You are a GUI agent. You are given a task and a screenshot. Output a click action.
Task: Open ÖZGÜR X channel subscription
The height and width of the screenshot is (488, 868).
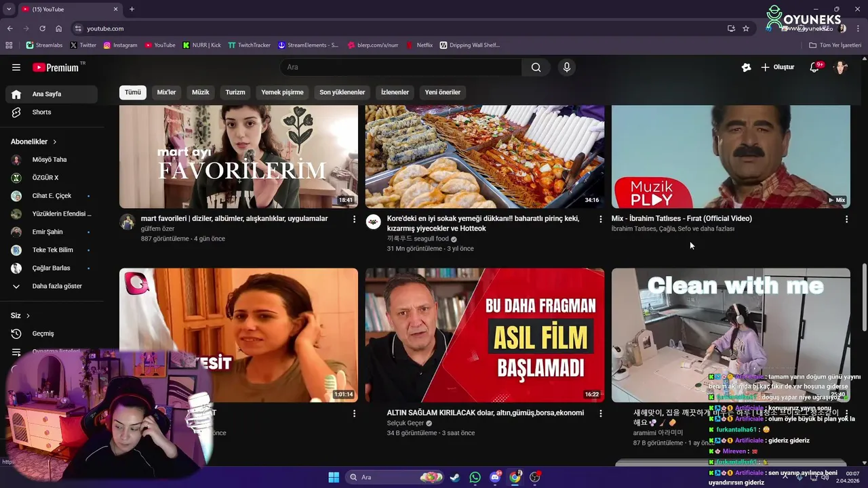(52, 178)
